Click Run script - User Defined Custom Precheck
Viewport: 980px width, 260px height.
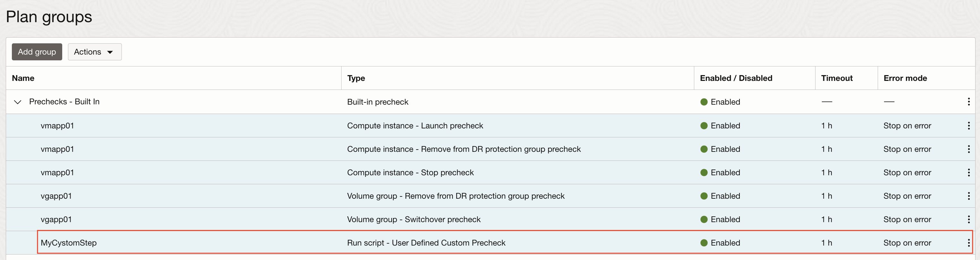pos(426,243)
